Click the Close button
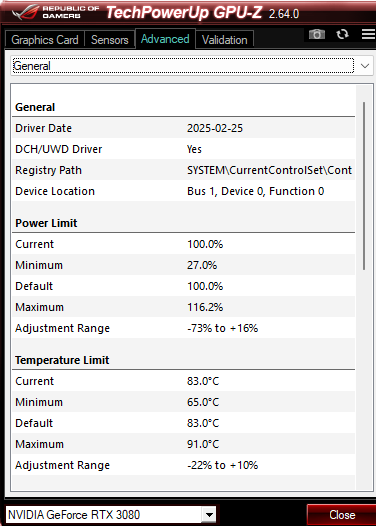Viewport: 376px width, 526px height. (341, 515)
